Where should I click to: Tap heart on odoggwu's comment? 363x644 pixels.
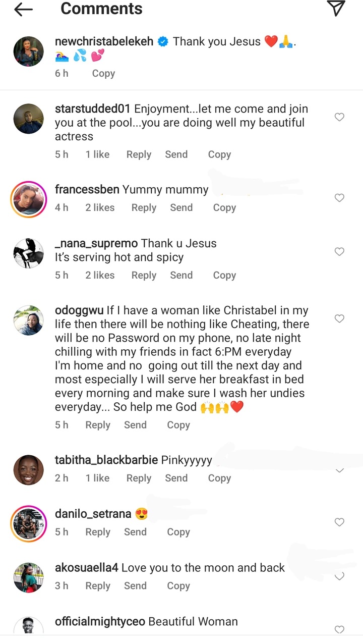coord(339,318)
